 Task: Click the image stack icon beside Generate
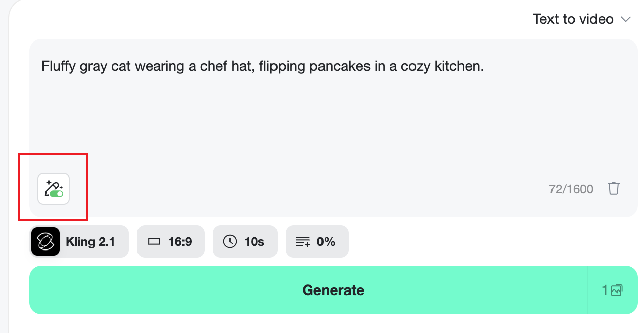click(617, 290)
